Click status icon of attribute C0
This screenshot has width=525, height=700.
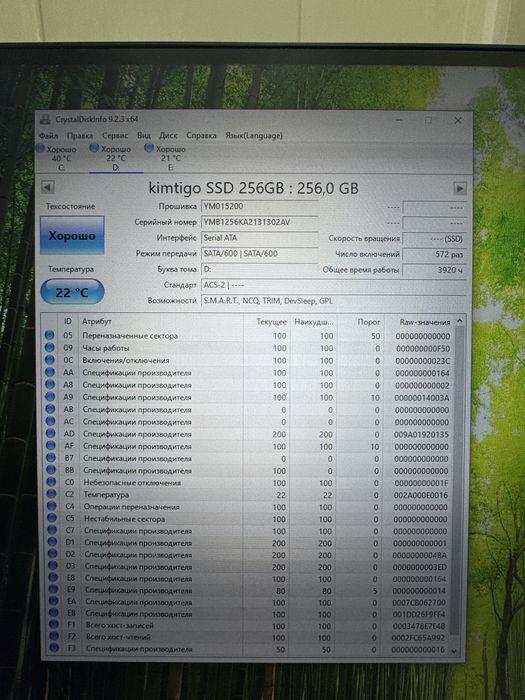[52, 482]
